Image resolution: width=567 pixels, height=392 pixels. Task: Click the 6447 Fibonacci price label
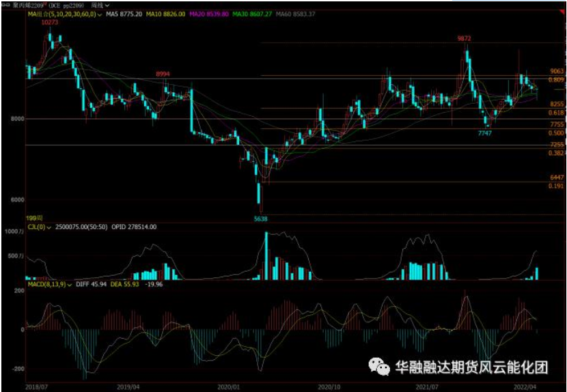(557, 178)
